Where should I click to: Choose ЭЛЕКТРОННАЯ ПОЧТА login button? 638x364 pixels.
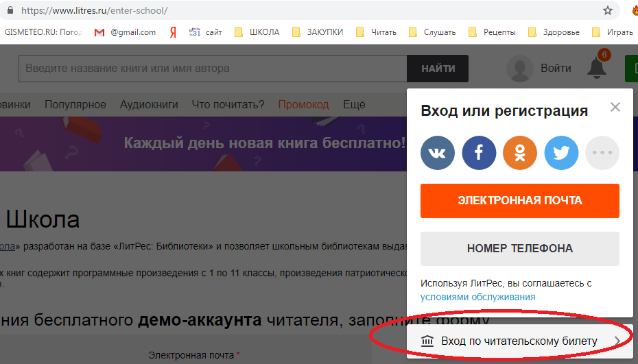520,200
